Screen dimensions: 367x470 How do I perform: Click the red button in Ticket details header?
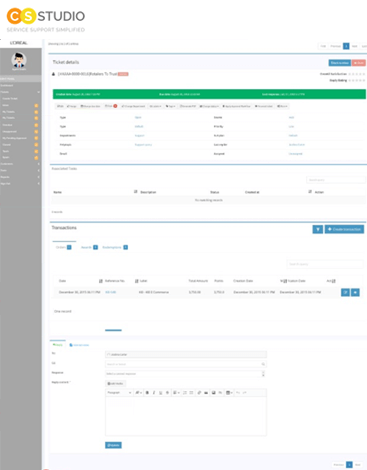tap(359, 63)
